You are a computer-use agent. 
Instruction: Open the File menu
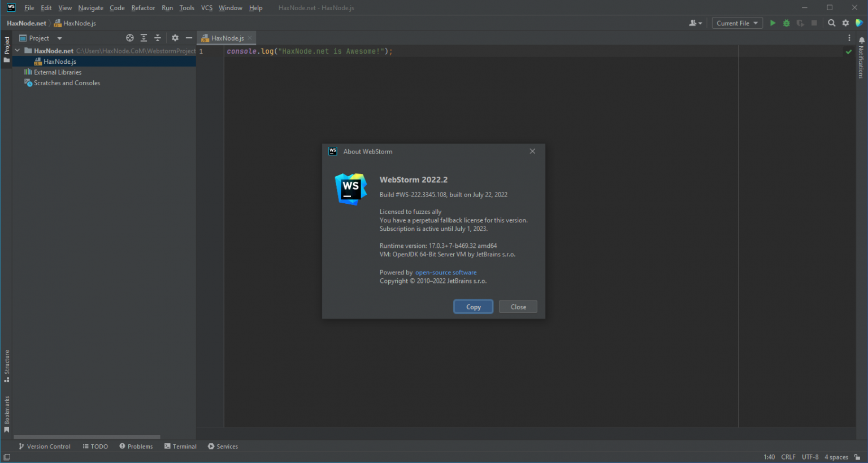click(29, 8)
